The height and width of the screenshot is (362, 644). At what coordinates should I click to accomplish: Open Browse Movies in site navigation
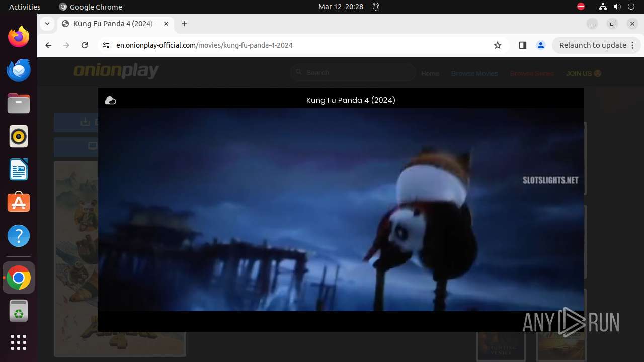pos(474,73)
